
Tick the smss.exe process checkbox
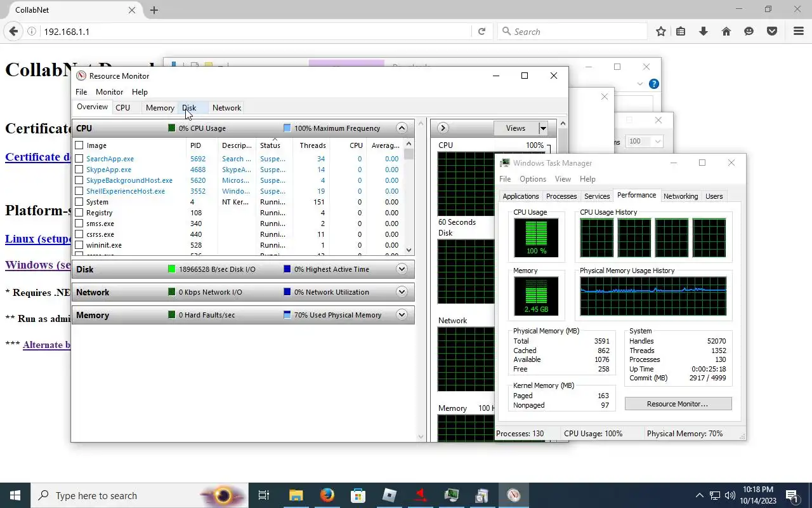point(79,224)
